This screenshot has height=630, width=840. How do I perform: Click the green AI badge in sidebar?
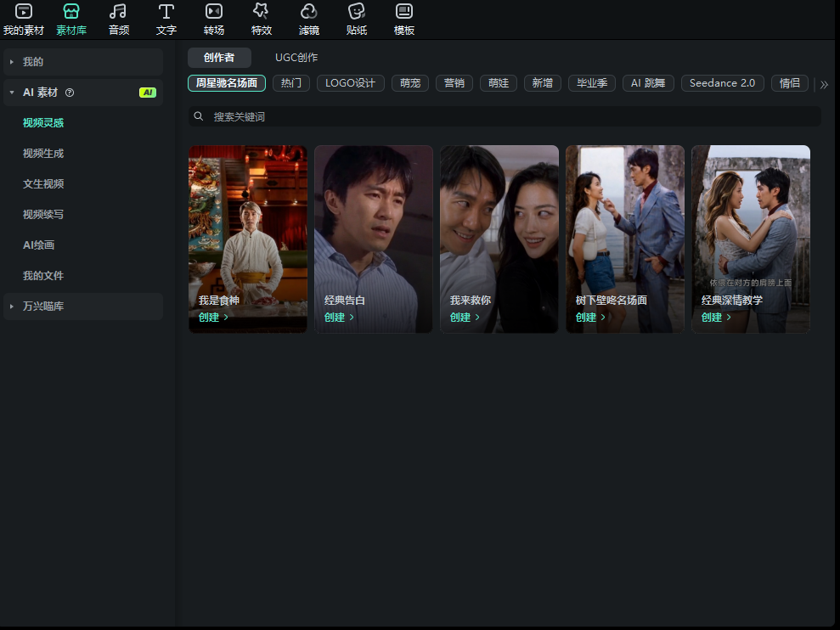[147, 93]
